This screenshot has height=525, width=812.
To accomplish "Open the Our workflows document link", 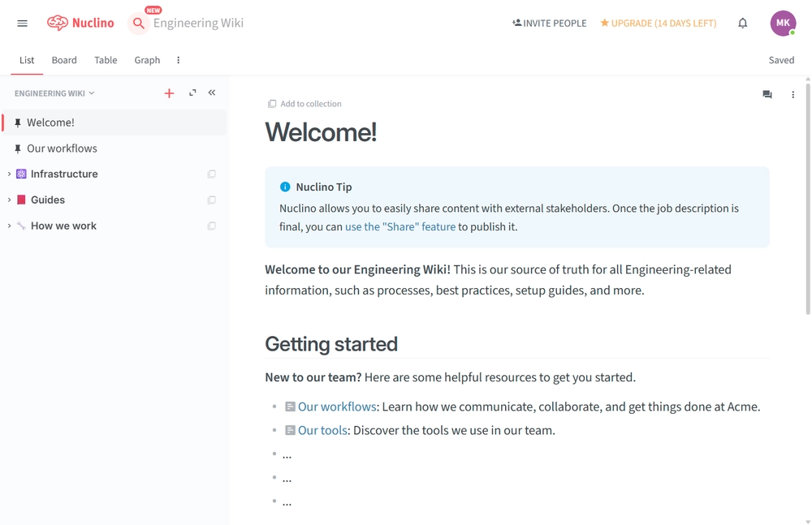I will pyautogui.click(x=337, y=407).
